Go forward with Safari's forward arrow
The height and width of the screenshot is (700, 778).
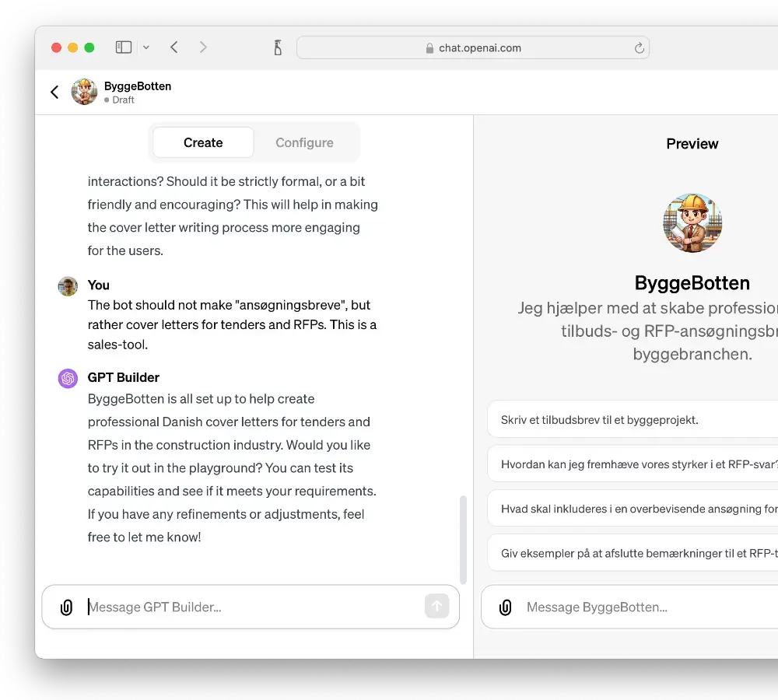click(203, 47)
